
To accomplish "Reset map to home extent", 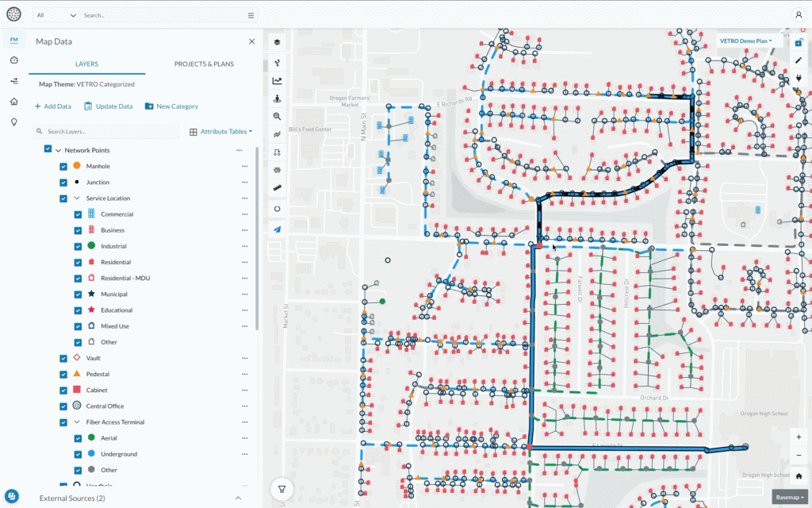I will click(799, 476).
